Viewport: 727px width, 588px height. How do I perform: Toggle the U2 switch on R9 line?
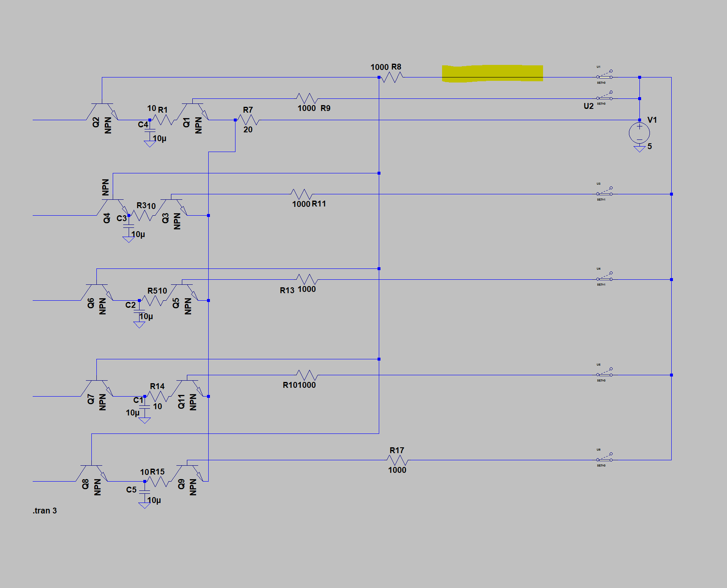pyautogui.click(x=604, y=96)
